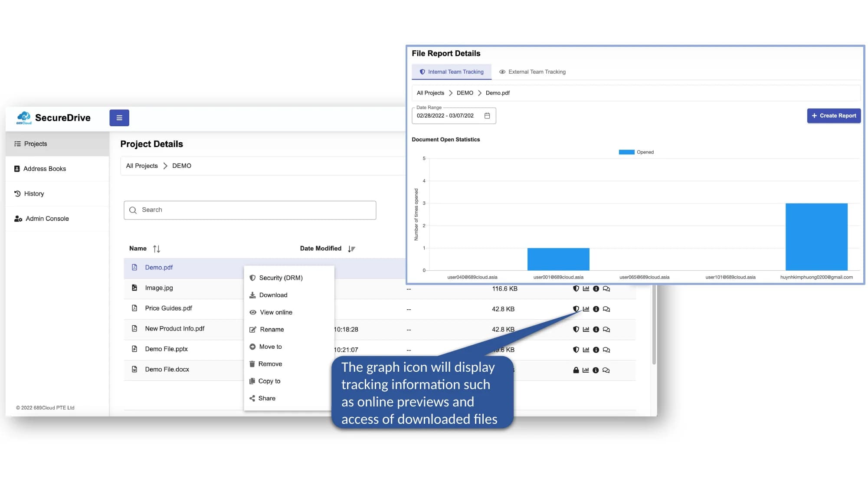
Task: Sort the list by Date Modified
Action: click(351, 249)
